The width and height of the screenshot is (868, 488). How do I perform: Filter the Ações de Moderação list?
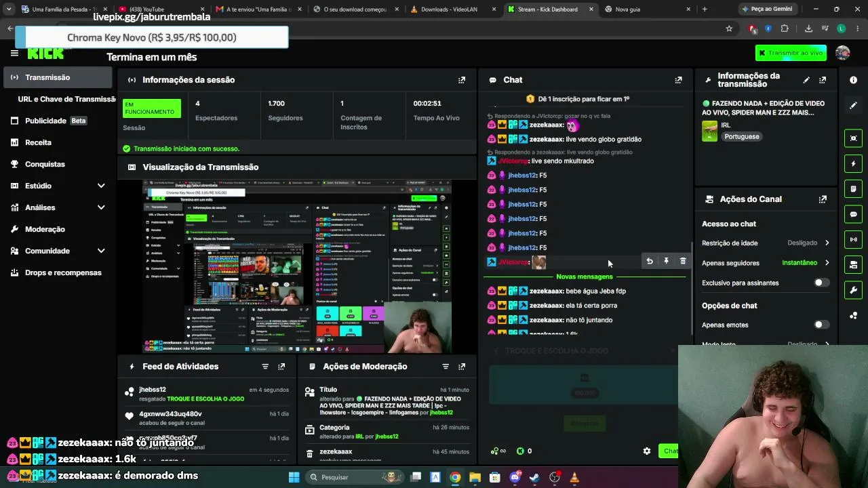pos(446,367)
